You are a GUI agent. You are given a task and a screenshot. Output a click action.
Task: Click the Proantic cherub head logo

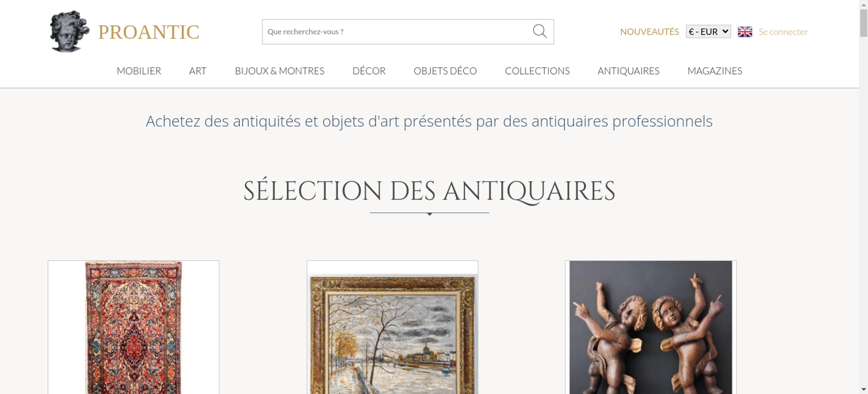pos(69,31)
